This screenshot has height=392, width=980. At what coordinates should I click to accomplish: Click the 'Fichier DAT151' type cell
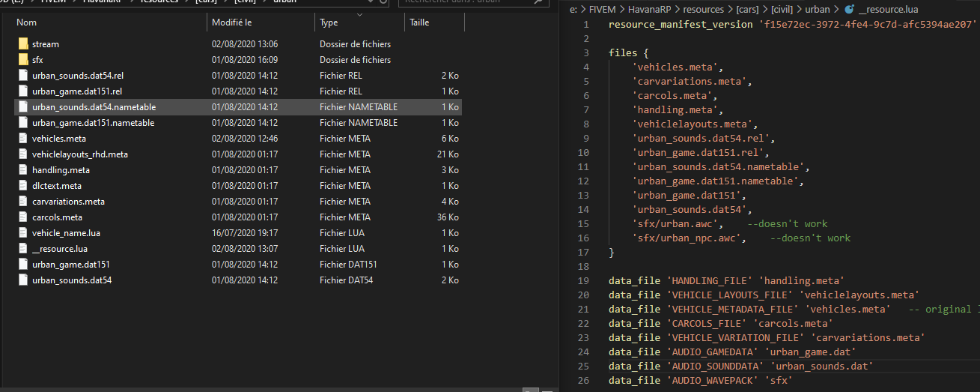(348, 265)
